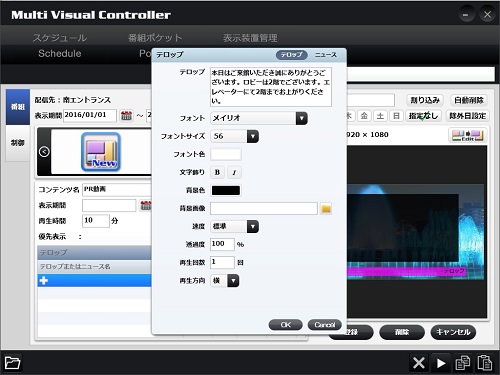Toggle the 土 weekday button
500x375 pixels.
(380, 116)
